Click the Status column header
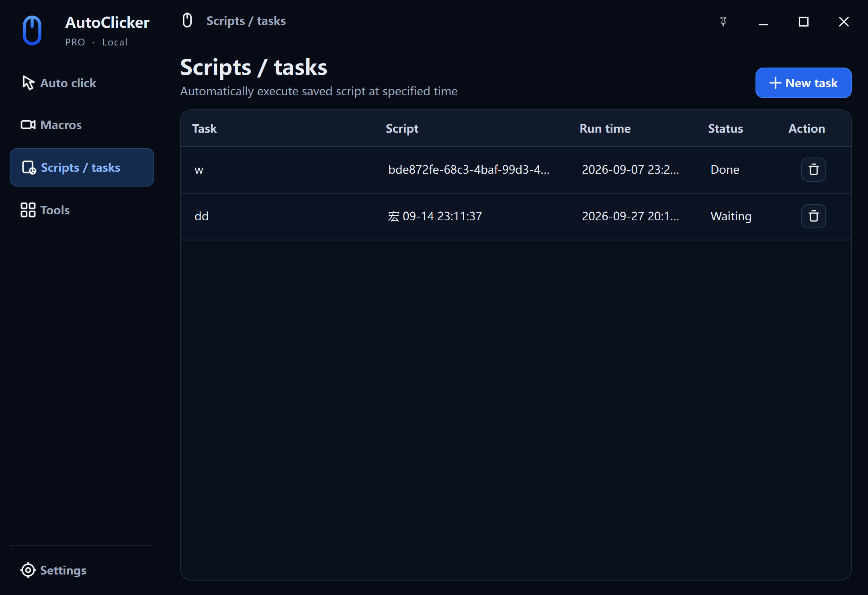Screen dimensions: 868x595 tap(725, 129)
